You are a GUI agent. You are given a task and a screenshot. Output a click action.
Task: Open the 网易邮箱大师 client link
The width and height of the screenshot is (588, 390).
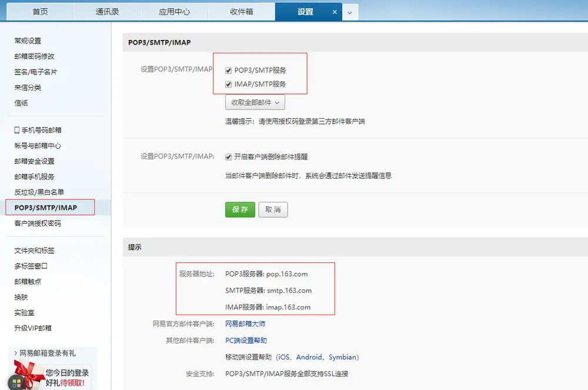[246, 323]
